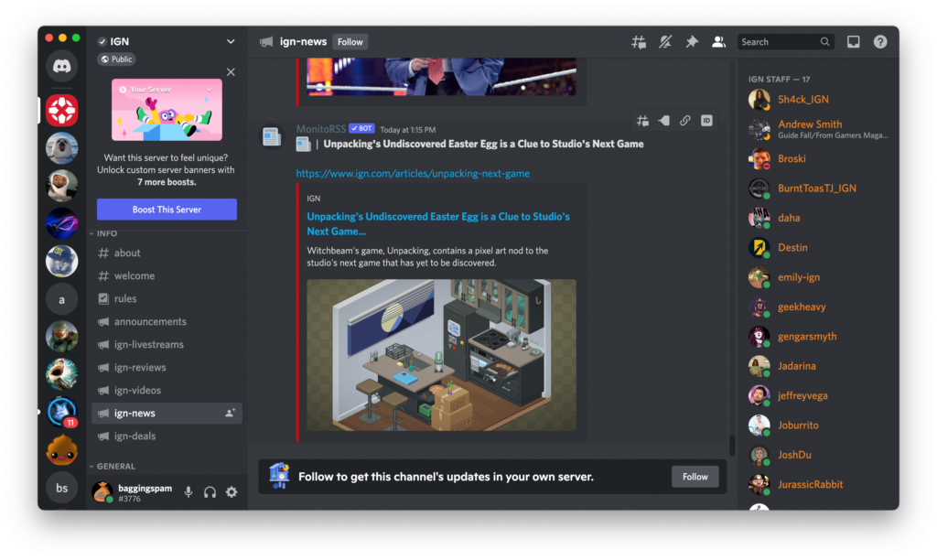Click the chat area scrollbar
The width and height of the screenshot is (937, 560).
(x=731, y=445)
